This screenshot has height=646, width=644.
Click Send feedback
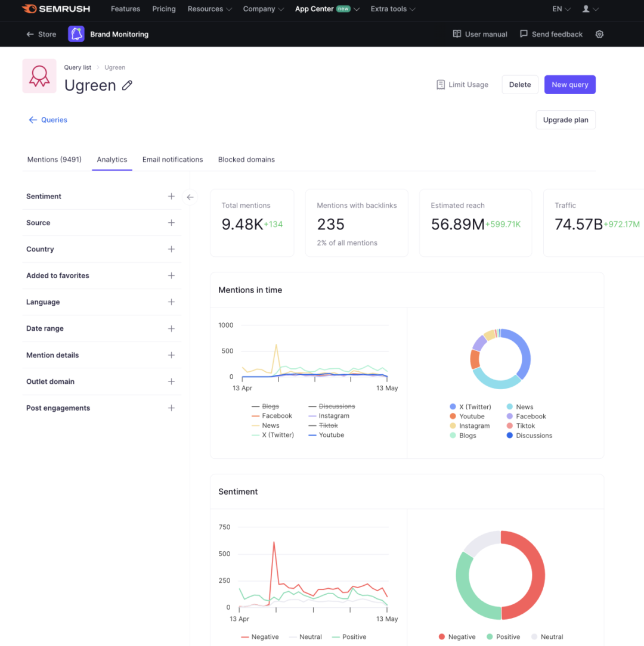point(551,34)
